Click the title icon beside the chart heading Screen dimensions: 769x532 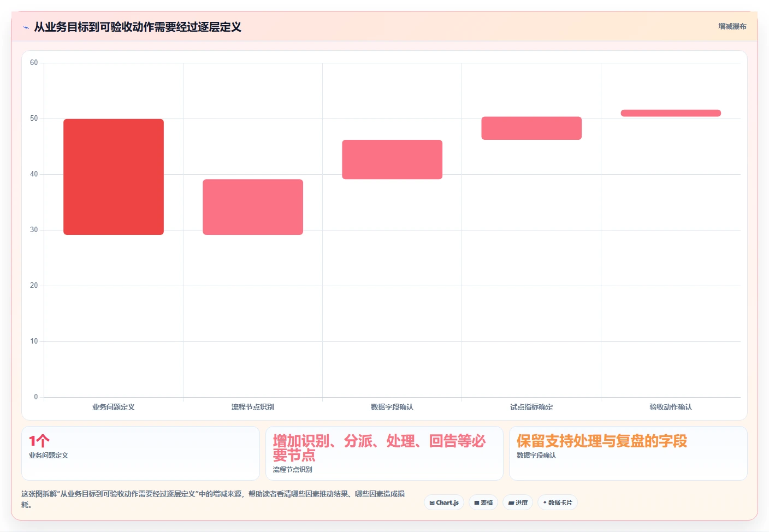[26, 27]
